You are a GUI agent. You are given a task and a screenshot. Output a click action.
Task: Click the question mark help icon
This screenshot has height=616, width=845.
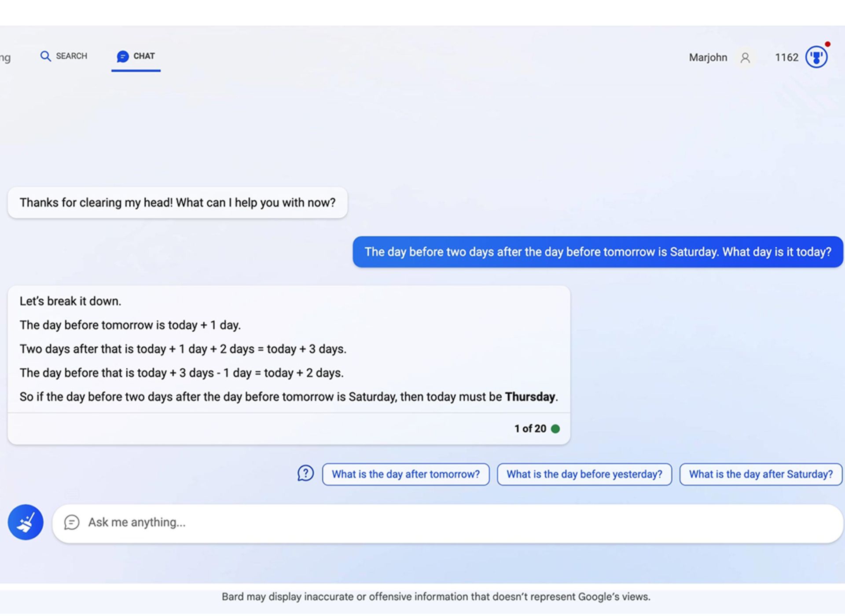click(305, 473)
